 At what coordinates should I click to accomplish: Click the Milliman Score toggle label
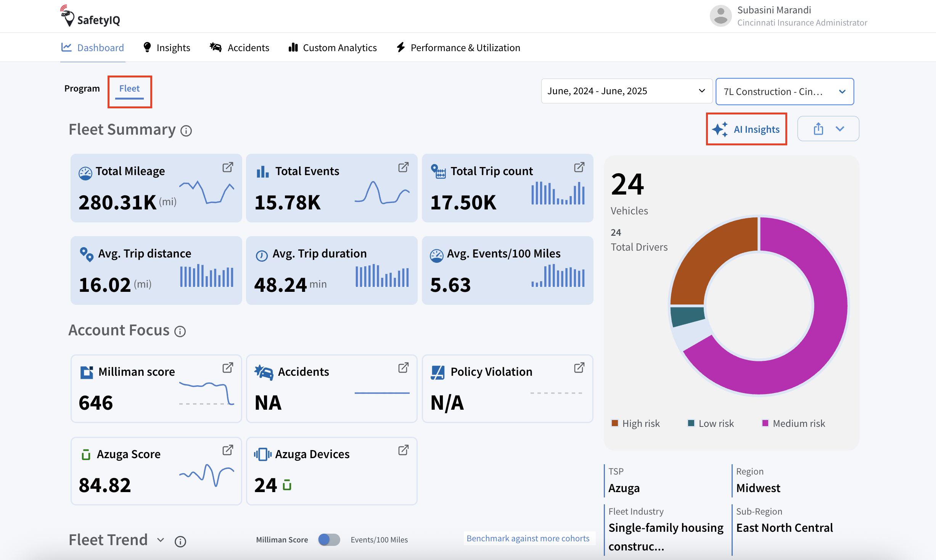pos(282,539)
